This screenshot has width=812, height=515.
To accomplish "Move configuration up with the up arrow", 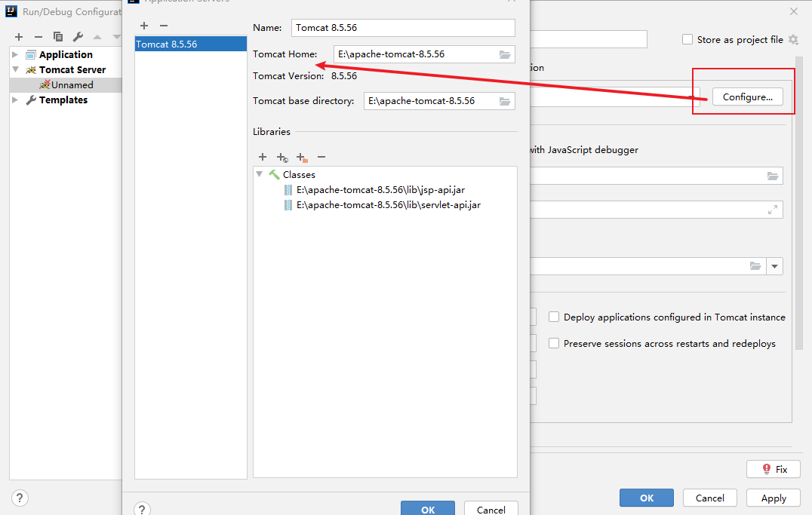I will 97,37.
